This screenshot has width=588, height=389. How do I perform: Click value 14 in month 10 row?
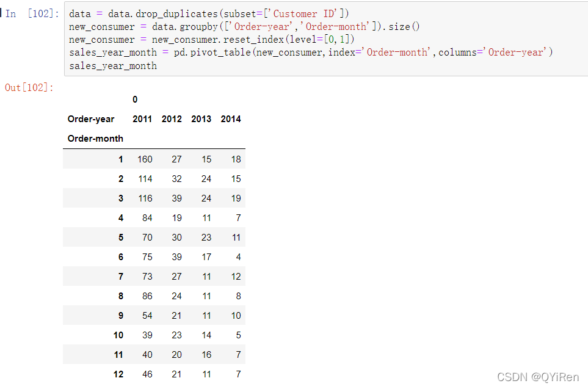(206, 335)
